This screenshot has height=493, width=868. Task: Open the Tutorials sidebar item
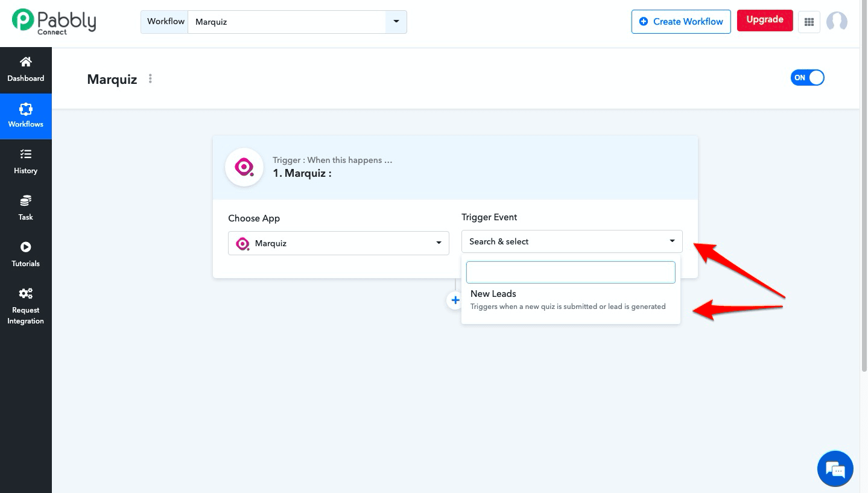[26, 255]
